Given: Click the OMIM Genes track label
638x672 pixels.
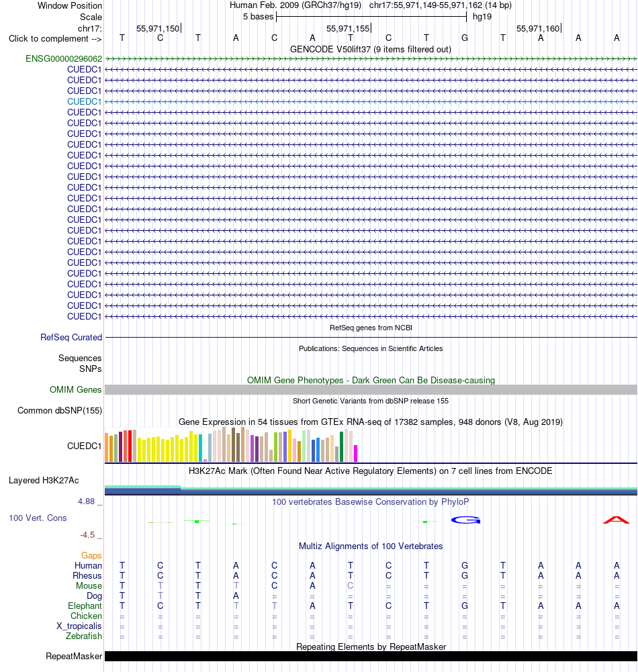Looking at the screenshot, I should tap(75, 389).
